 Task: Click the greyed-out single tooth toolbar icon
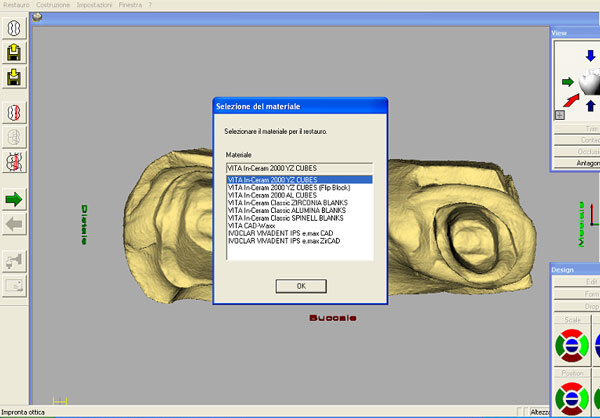tap(14, 137)
